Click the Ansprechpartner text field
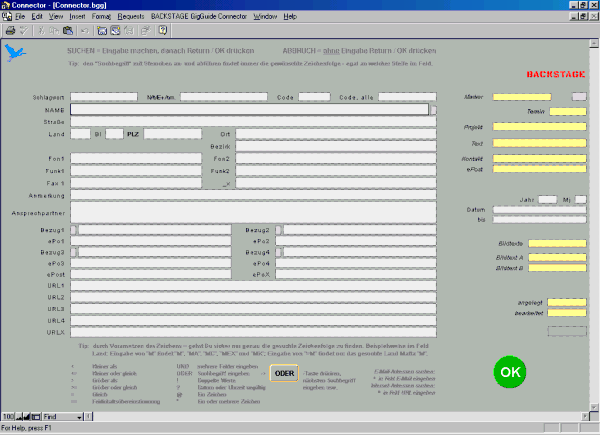 tap(252, 211)
